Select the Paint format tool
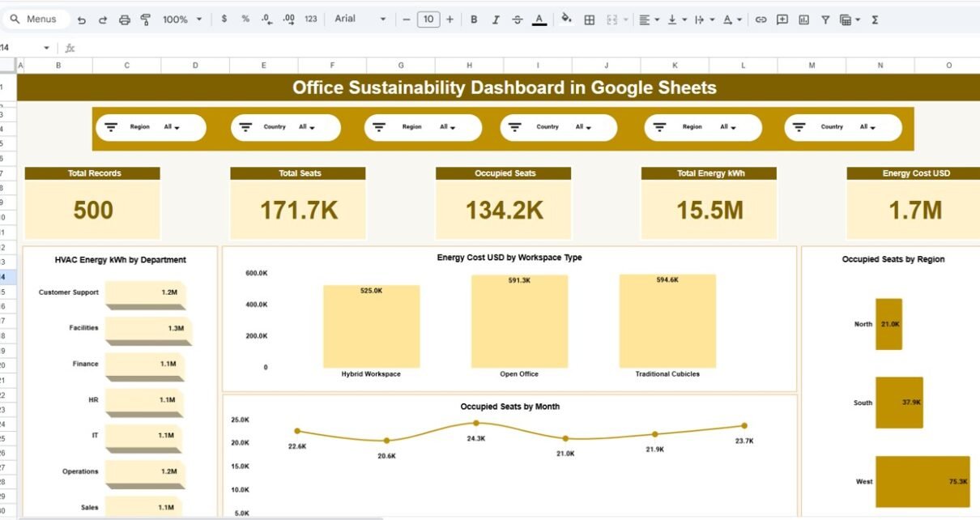Screen dimensions: 980x520 coord(146,19)
